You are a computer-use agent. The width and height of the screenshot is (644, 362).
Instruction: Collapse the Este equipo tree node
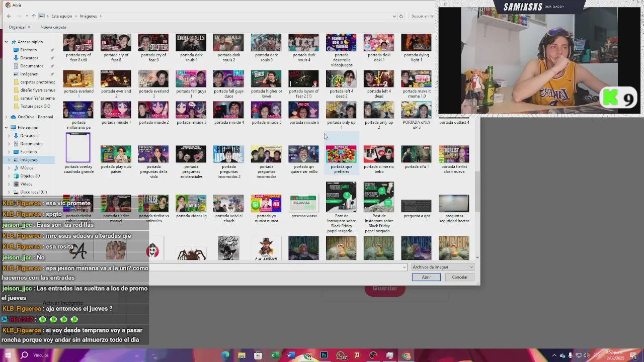[x=6, y=128]
